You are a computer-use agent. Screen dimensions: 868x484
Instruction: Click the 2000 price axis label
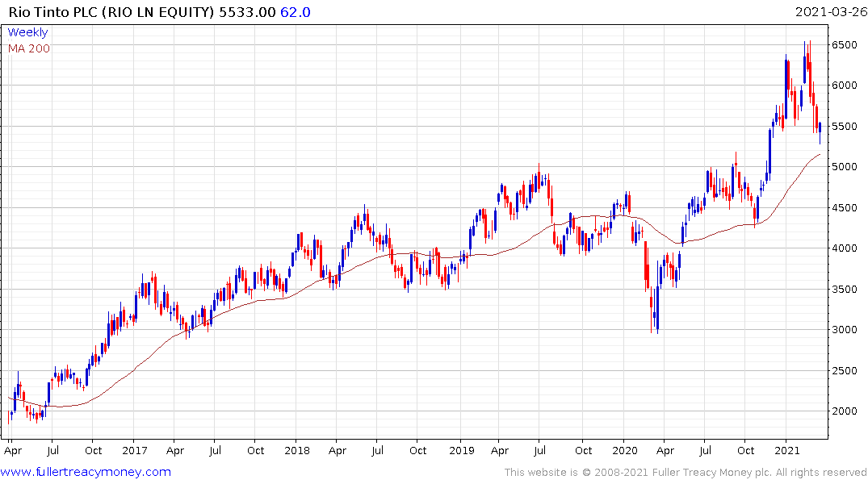click(x=845, y=411)
